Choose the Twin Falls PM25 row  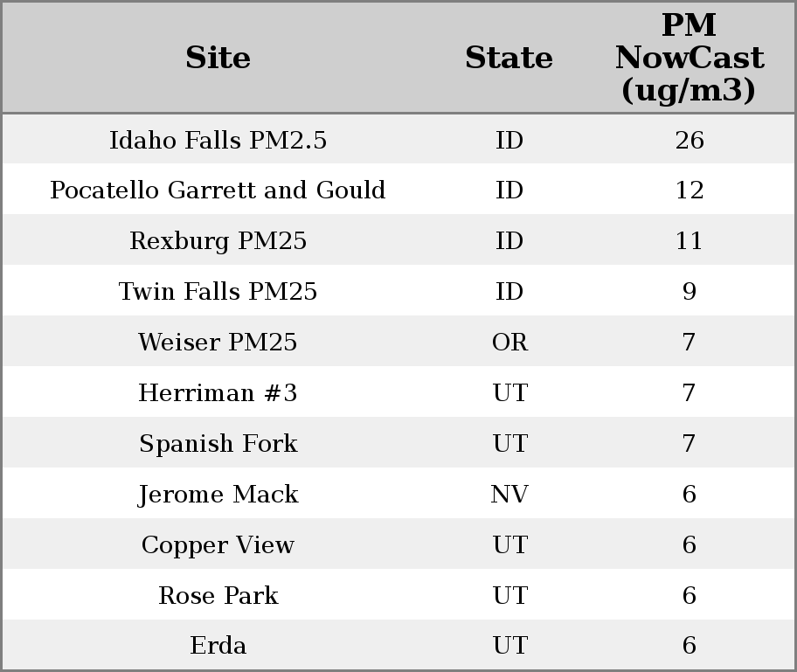tap(218, 292)
